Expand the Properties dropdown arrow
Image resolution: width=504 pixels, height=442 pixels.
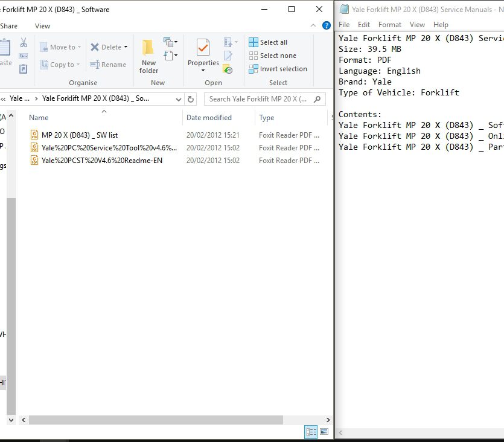(x=203, y=71)
